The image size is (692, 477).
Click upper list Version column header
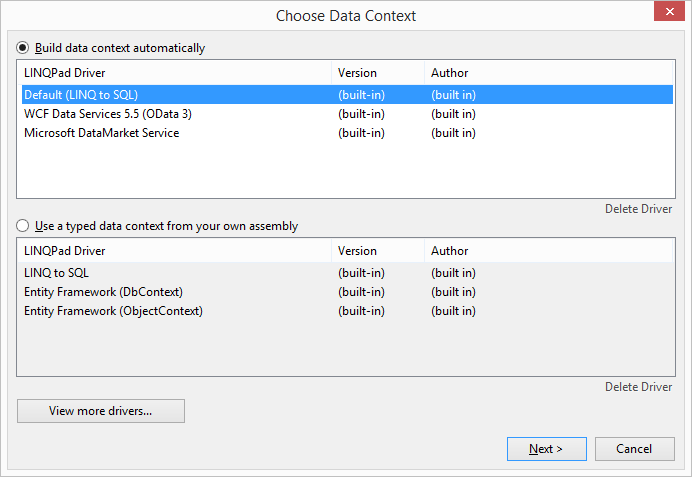(x=378, y=73)
